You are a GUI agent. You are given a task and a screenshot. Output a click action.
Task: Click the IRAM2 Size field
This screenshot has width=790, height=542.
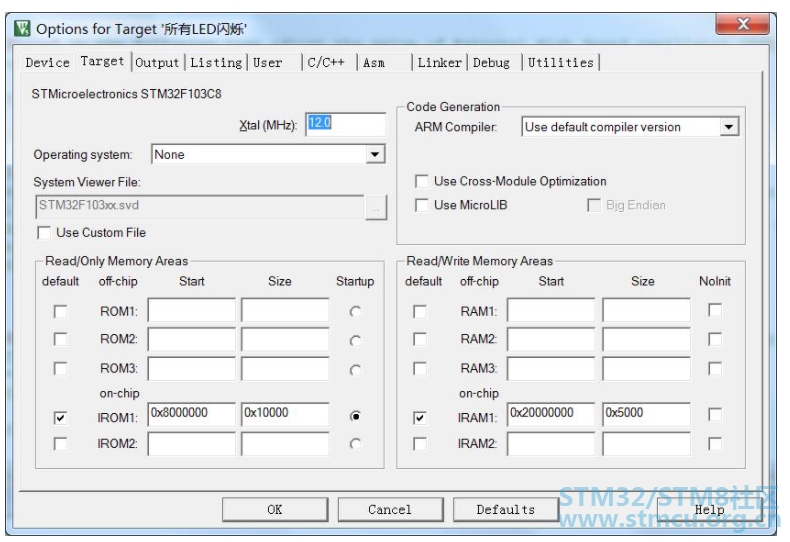coord(646,444)
